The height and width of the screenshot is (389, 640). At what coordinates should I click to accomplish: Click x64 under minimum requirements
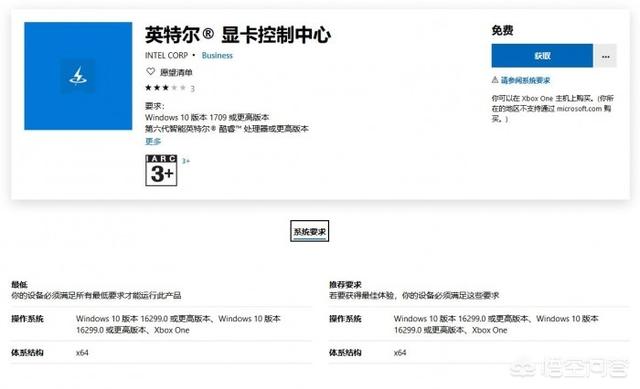coord(82,353)
